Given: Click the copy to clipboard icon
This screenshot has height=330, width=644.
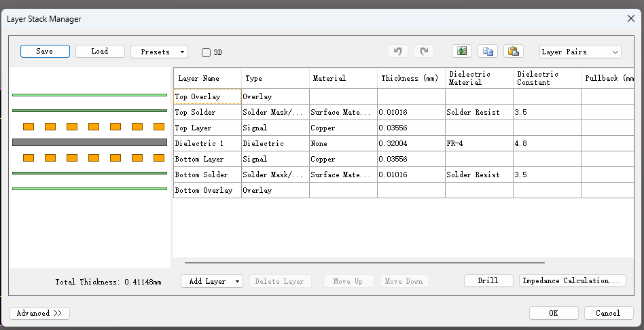Looking at the screenshot, I should tap(488, 52).
